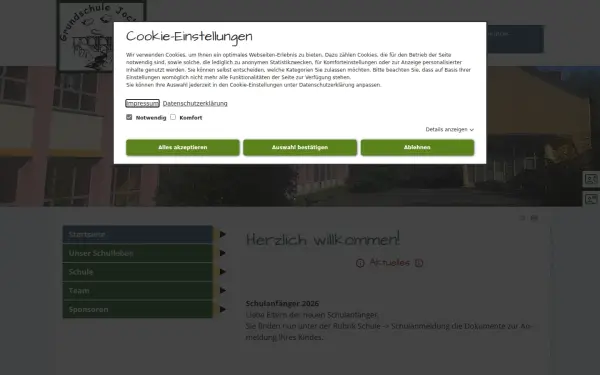Expand the Sponsoren submenu arrow
The image size is (600, 375).
pyautogui.click(x=222, y=309)
